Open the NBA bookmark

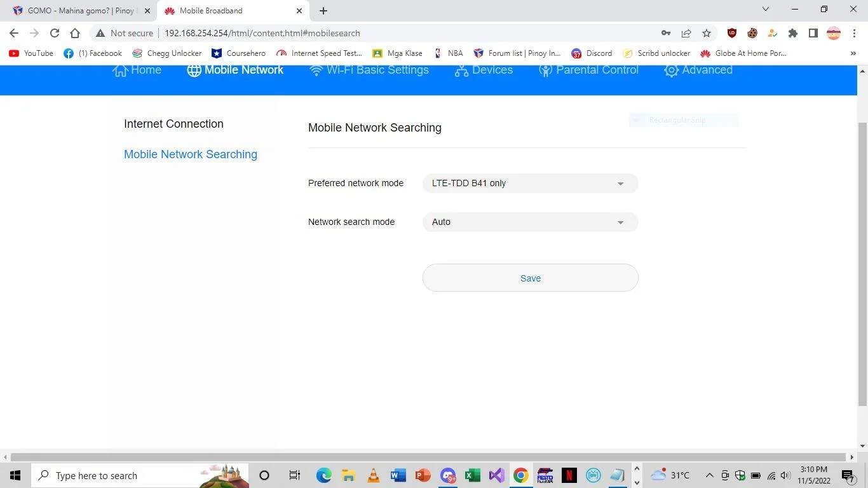[448, 53]
